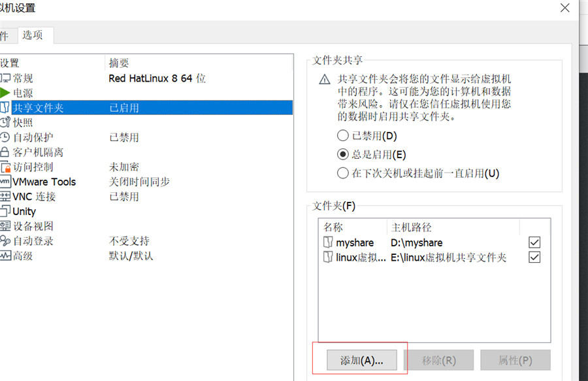The width and height of the screenshot is (588, 381).
Task: Click the 自动登录 user icon
Action: [x=5, y=240]
